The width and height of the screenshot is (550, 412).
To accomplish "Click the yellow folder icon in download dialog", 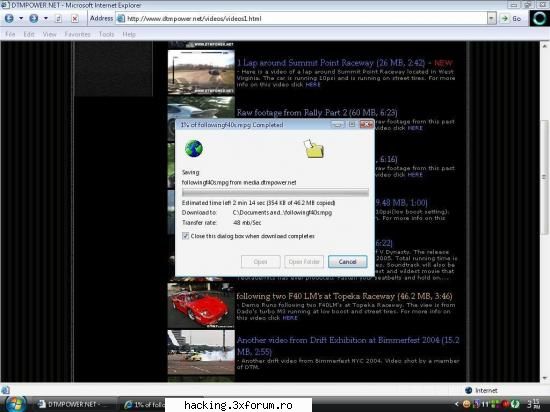I will [314, 149].
